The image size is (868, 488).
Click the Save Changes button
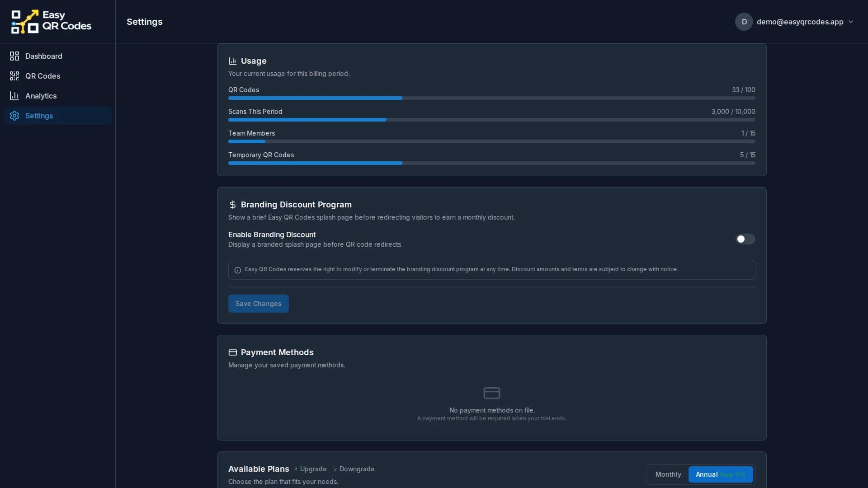pos(258,304)
